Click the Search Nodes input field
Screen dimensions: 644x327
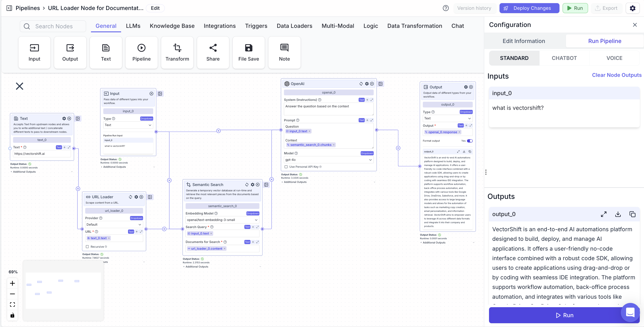tap(54, 26)
